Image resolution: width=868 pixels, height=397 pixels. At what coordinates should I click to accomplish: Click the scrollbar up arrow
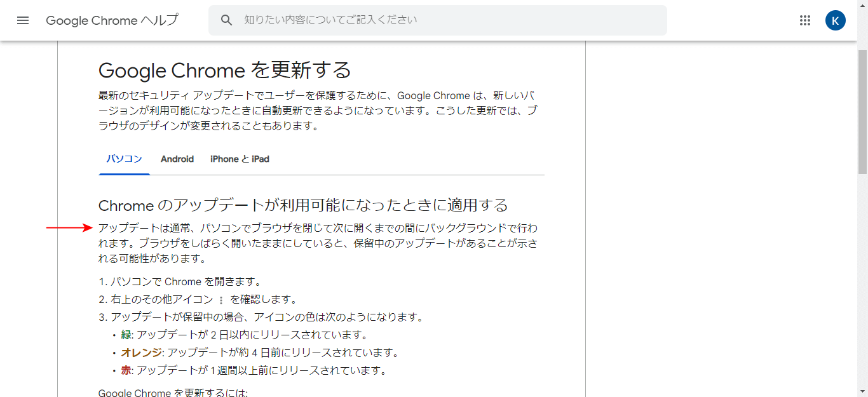pyautogui.click(x=862, y=5)
